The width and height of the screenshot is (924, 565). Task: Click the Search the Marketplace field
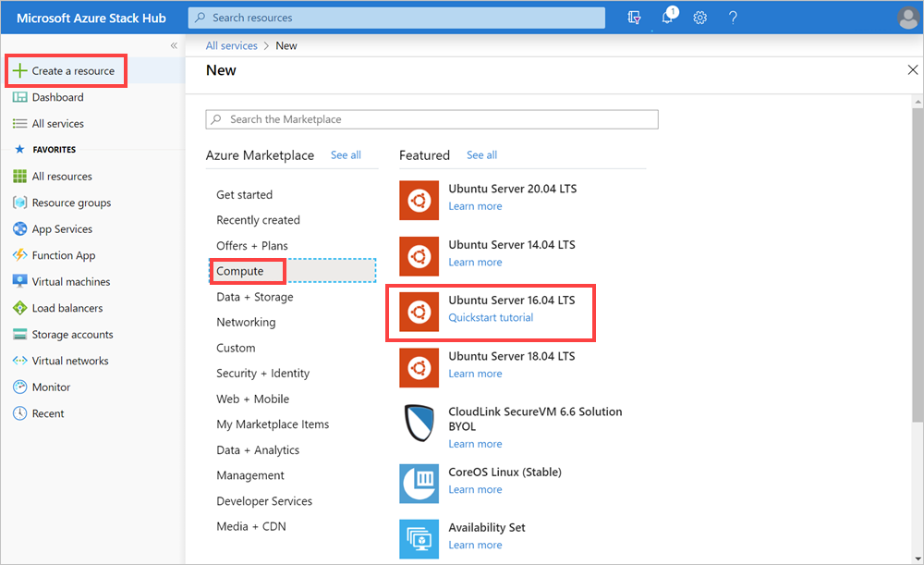click(432, 119)
